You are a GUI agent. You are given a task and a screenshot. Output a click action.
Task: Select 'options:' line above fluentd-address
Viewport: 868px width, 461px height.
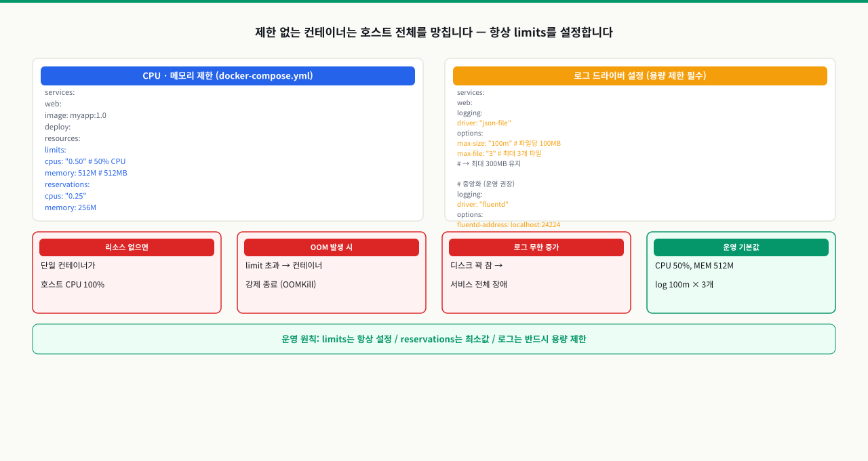(470, 214)
